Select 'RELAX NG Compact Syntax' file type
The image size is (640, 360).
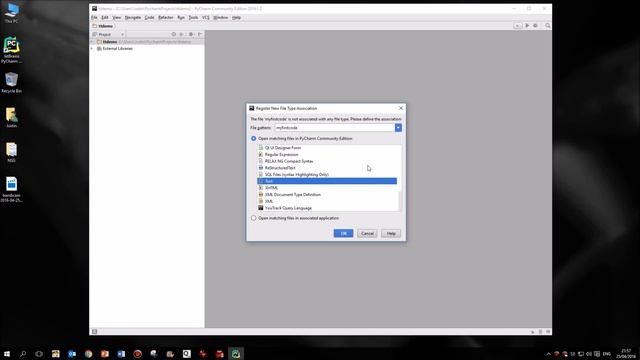pyautogui.click(x=289, y=161)
